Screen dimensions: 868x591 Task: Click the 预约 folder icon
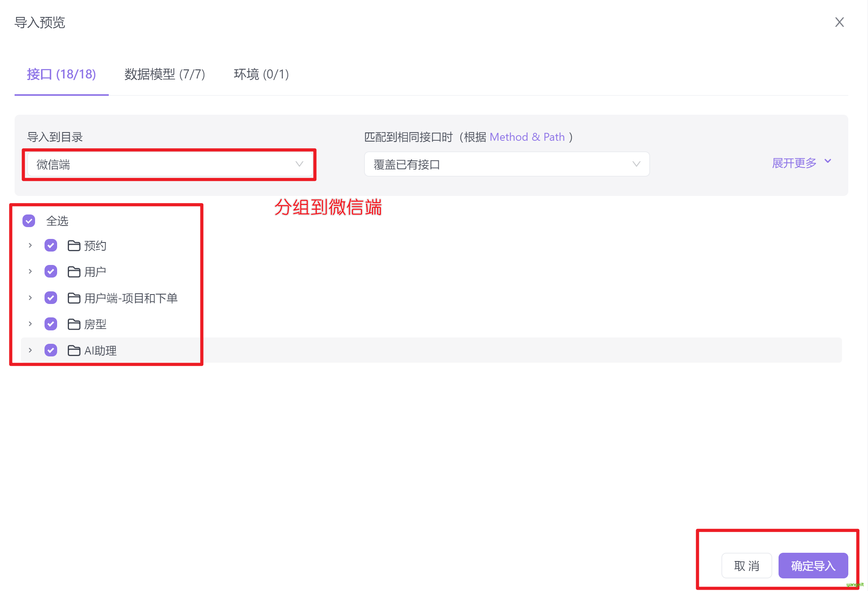coord(74,246)
